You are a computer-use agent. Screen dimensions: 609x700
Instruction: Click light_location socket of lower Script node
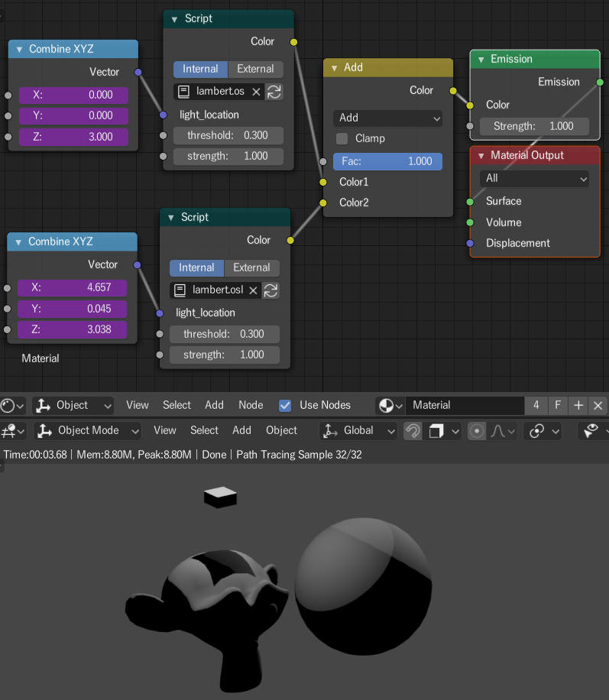click(160, 313)
